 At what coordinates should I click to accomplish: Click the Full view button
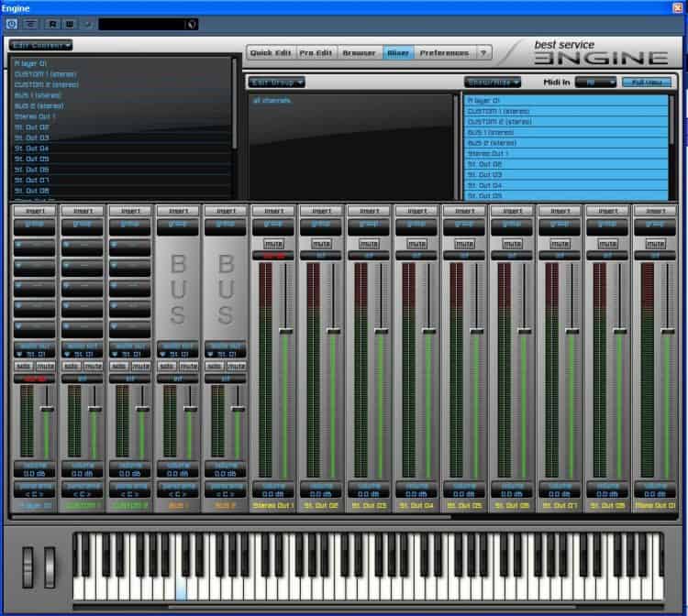pos(647,82)
